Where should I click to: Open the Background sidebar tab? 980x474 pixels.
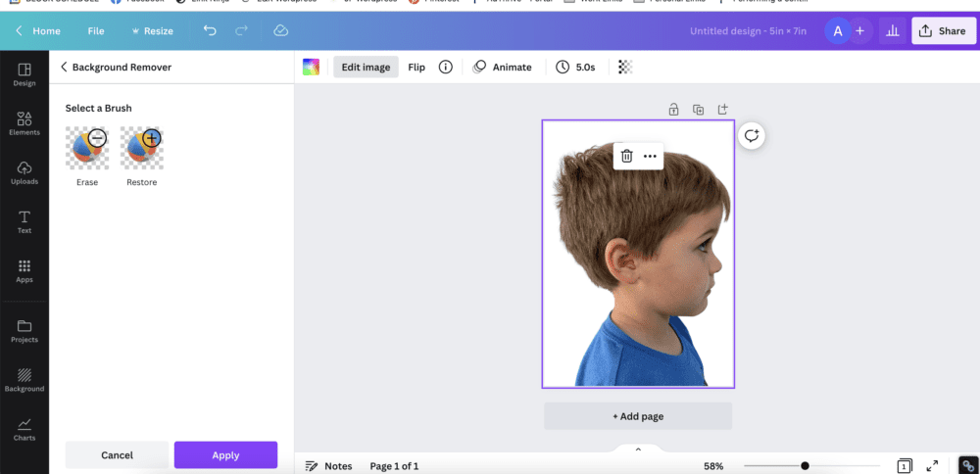pyautogui.click(x=24, y=380)
